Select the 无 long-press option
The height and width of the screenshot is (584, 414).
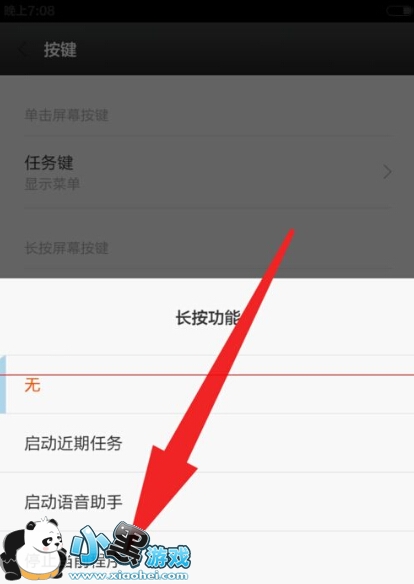click(x=207, y=384)
